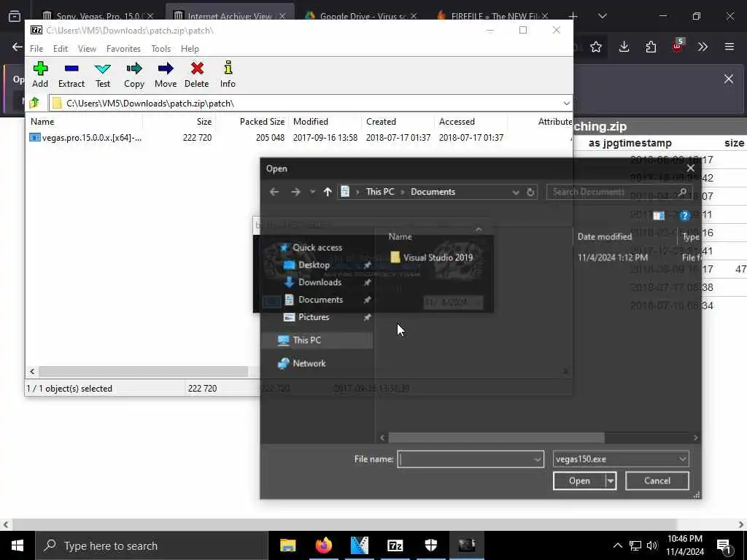This screenshot has width=747, height=560.
Task: Open the Tools menu in 7-Zip
Action: (161, 49)
